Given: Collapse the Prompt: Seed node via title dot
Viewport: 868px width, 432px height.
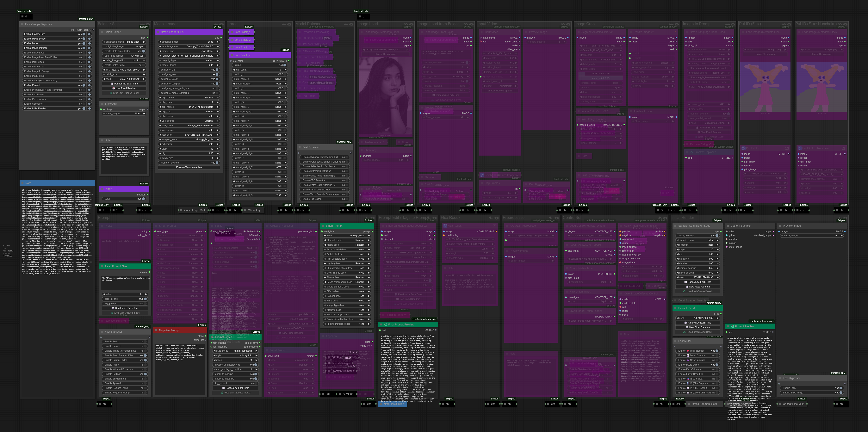Looking at the screenshot, I should [x=675, y=308].
